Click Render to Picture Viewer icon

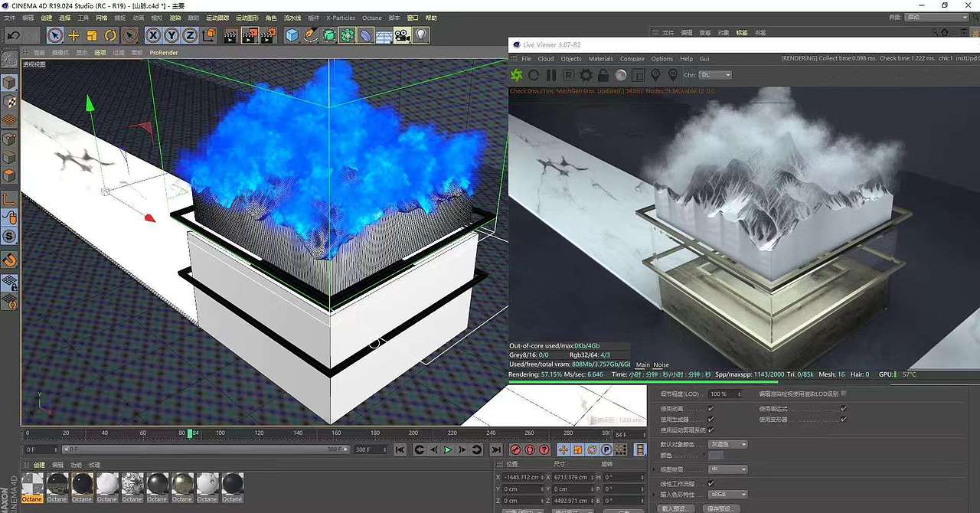tap(250, 35)
